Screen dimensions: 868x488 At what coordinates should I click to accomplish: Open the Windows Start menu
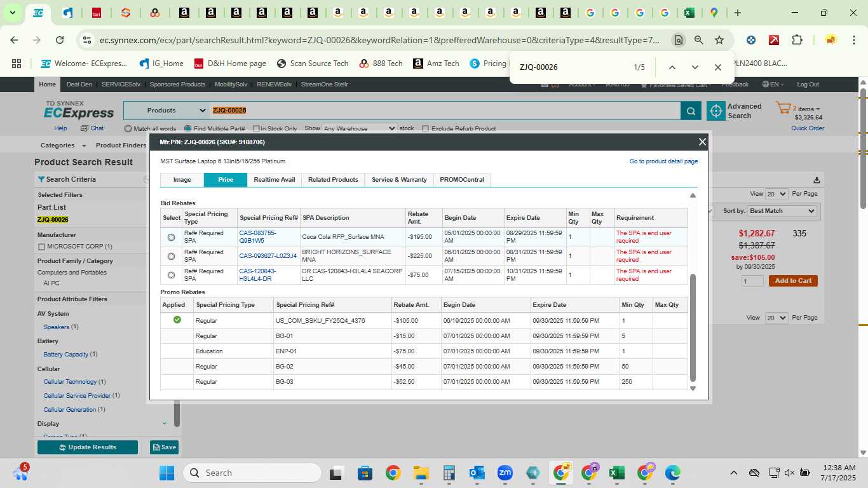pyautogui.click(x=166, y=473)
